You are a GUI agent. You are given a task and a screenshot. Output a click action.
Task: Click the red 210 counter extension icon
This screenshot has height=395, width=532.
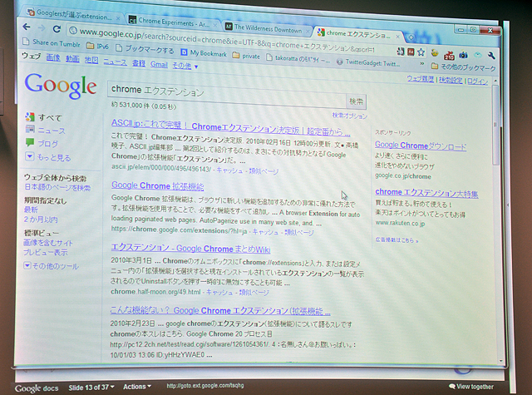point(449,55)
